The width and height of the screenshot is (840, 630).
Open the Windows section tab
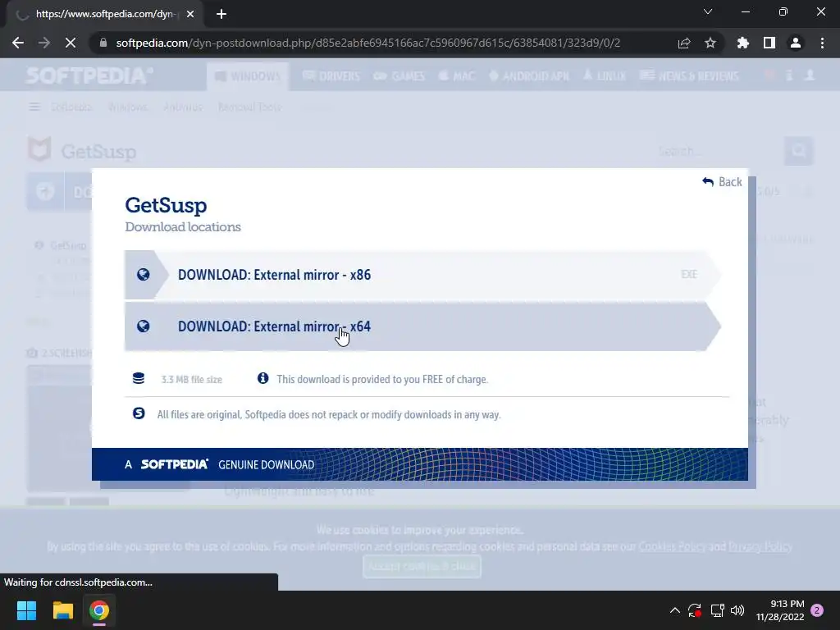click(x=248, y=76)
